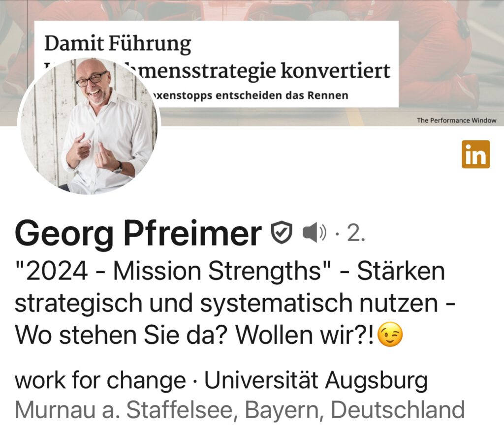Open the "Universität Augsburg" link
The height and width of the screenshot is (429, 504).
coord(316,380)
